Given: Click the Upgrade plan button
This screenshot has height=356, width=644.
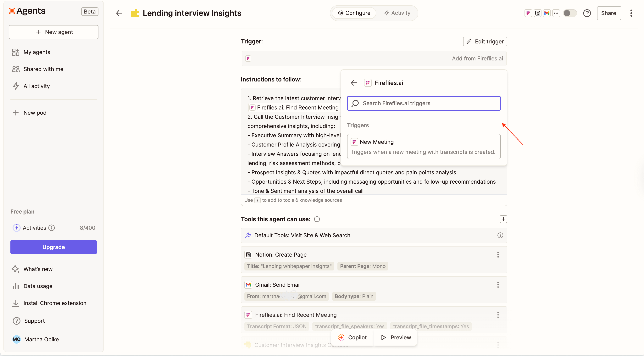Looking at the screenshot, I should [53, 247].
